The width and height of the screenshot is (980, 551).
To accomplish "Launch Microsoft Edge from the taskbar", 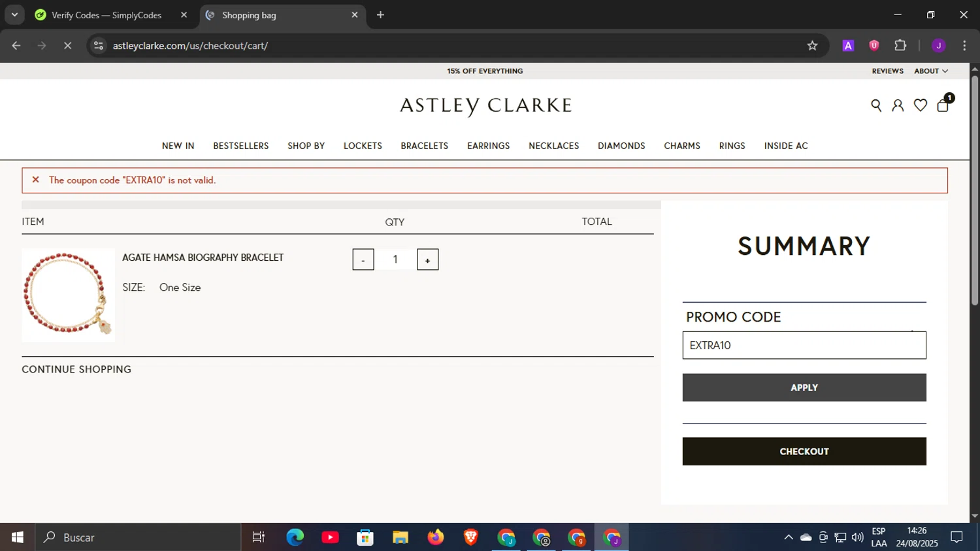I will (x=295, y=537).
